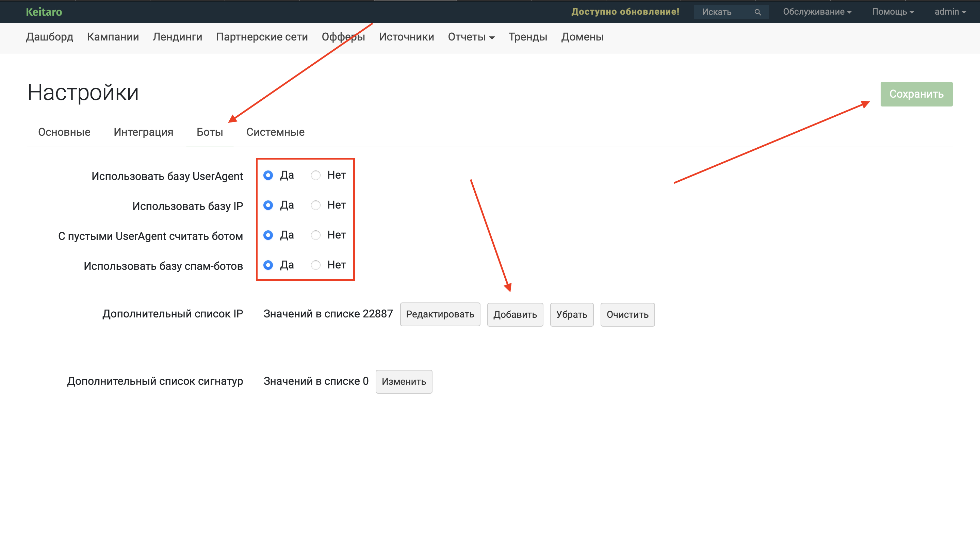Go to Кампании in navigation
This screenshot has height=559, width=980.
click(x=113, y=37)
